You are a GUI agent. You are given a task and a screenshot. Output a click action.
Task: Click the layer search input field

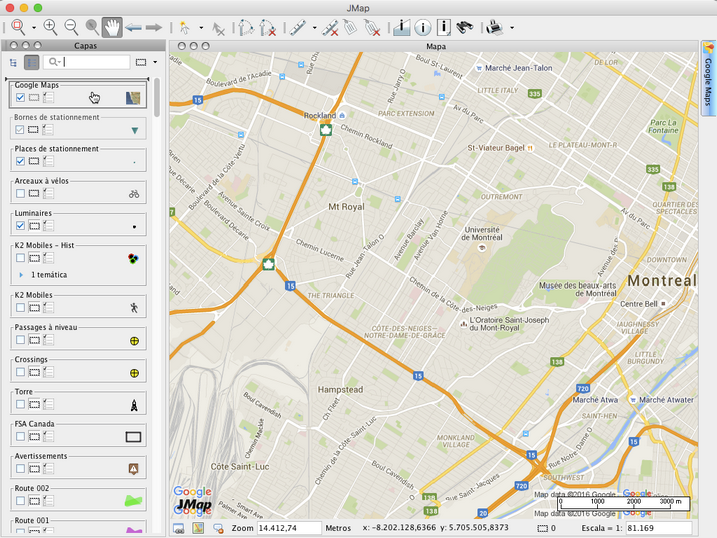pos(87,62)
